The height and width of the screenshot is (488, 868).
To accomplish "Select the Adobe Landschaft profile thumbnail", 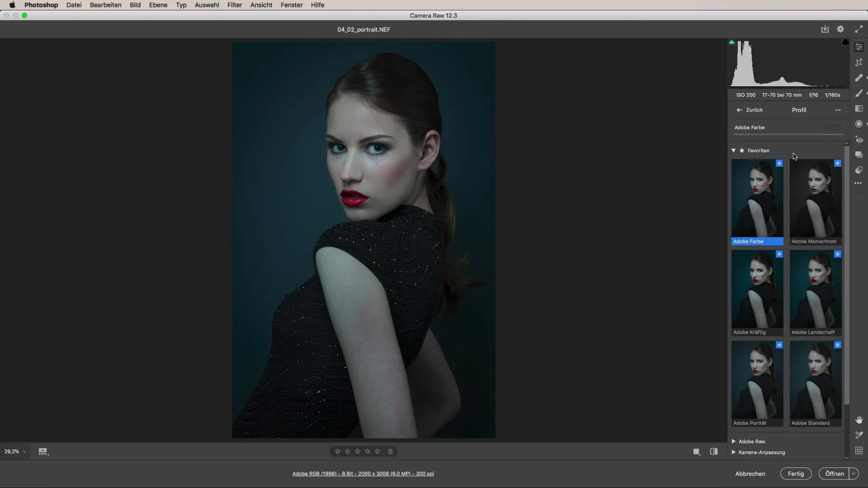I will [x=816, y=293].
